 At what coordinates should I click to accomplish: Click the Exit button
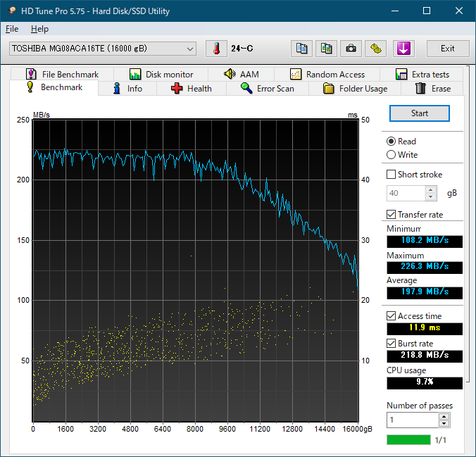(x=447, y=49)
